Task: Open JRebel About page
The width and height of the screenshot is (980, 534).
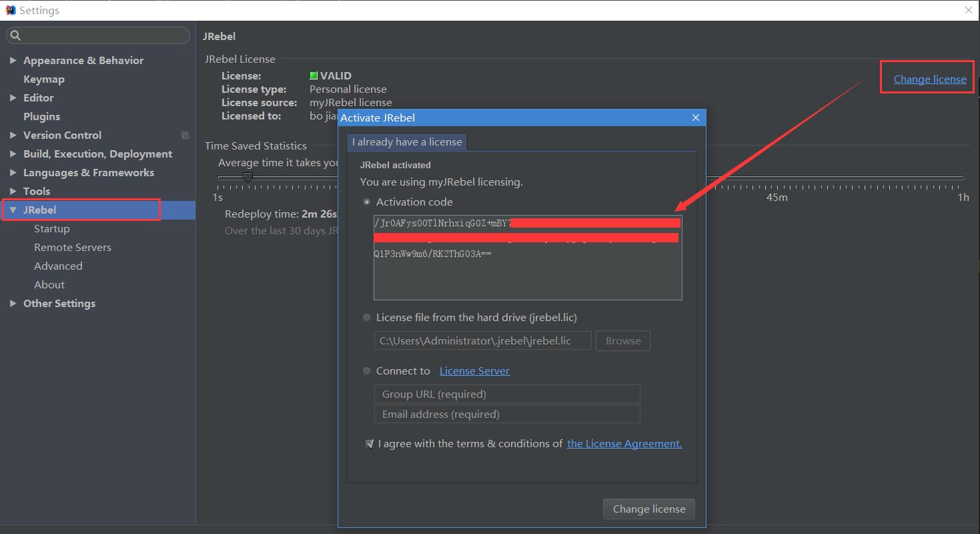Action: 49,284
